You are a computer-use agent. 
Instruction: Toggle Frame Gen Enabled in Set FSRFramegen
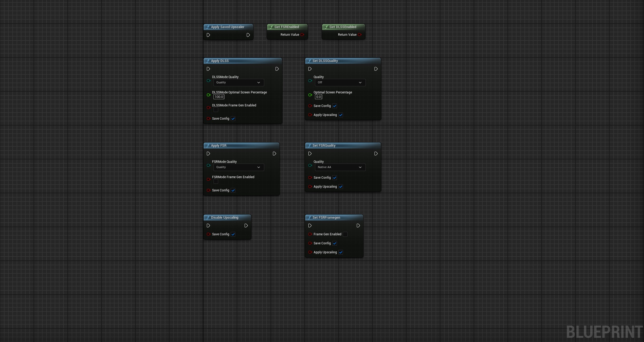[345, 234]
